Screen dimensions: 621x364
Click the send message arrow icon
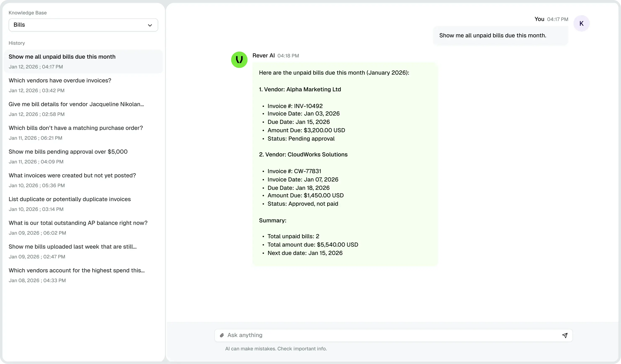coord(565,335)
